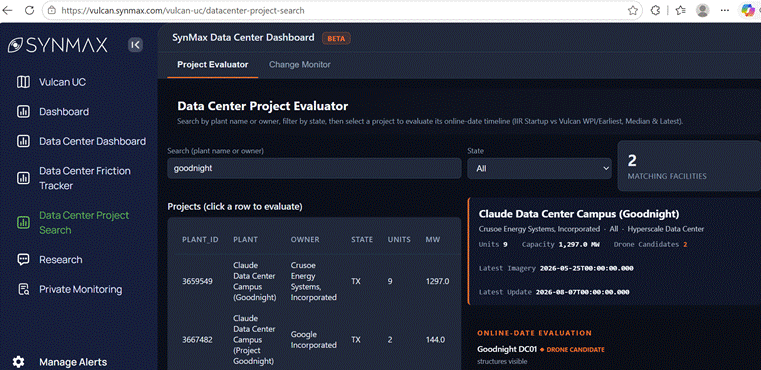Switch to the Change Monitor tab
The width and height of the screenshot is (761, 370).
click(x=300, y=65)
